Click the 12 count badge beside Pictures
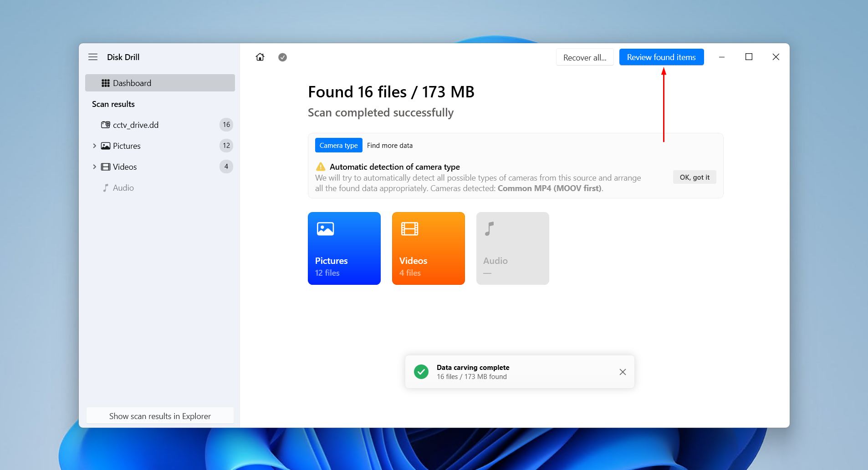Viewport: 868px width, 470px height. point(226,146)
